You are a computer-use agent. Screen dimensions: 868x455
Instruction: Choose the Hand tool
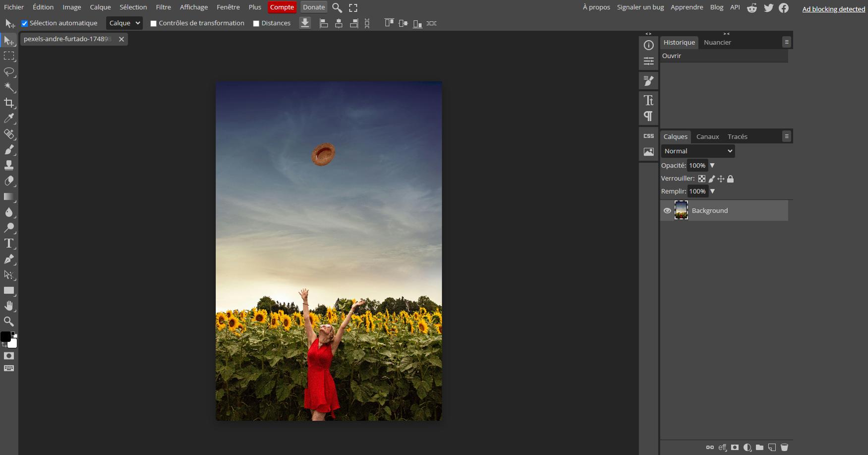click(x=9, y=306)
